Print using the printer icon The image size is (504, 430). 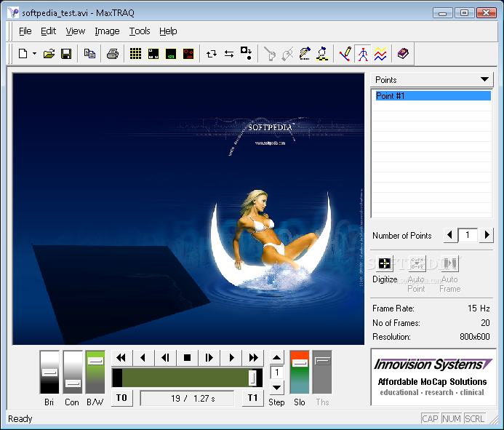click(113, 54)
